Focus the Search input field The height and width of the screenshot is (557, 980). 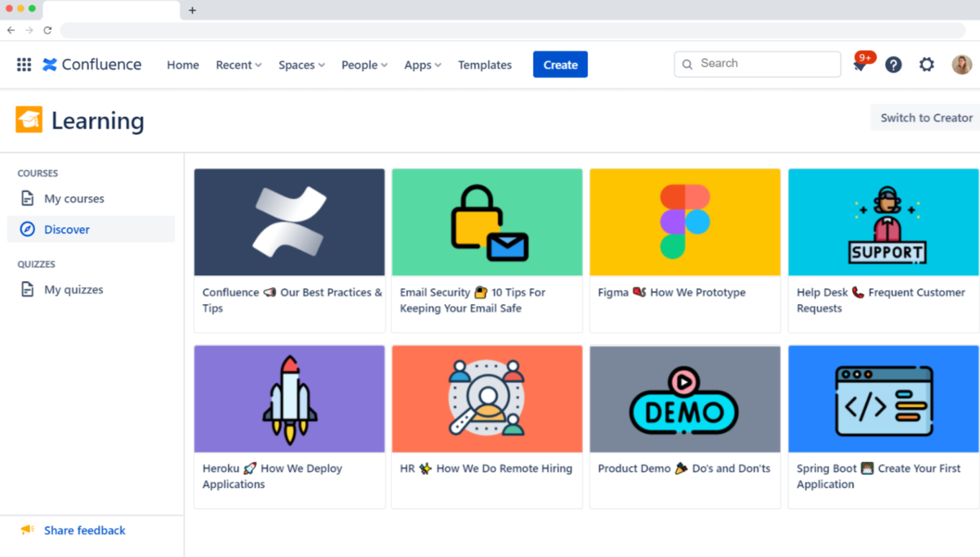coord(766,64)
